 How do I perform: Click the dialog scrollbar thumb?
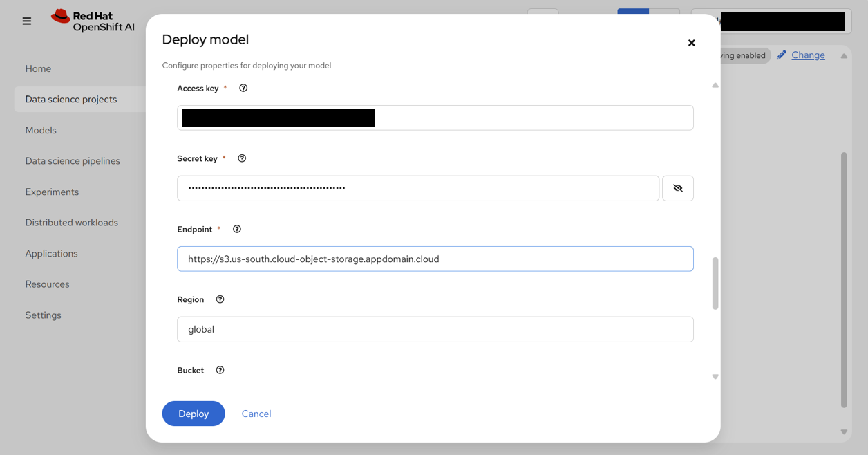[715, 284]
